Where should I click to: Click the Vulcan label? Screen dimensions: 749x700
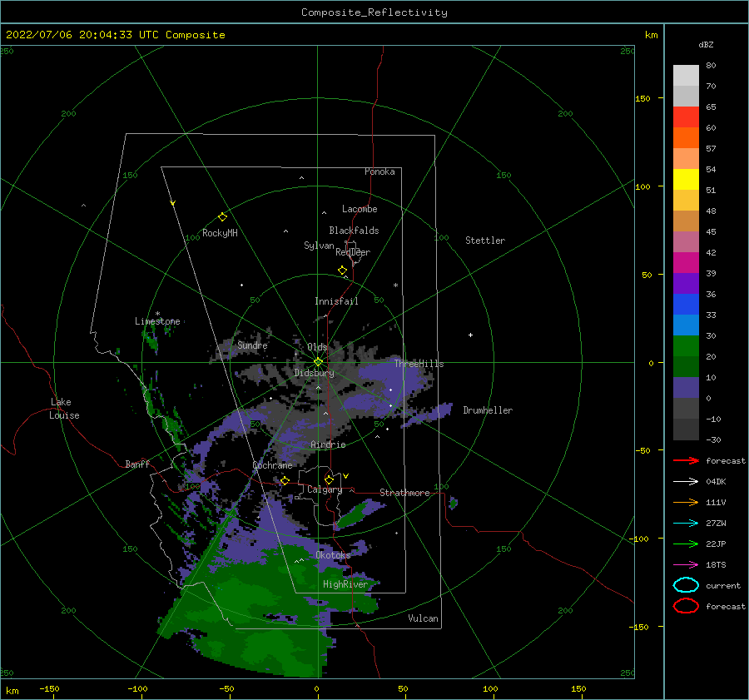pos(424,618)
